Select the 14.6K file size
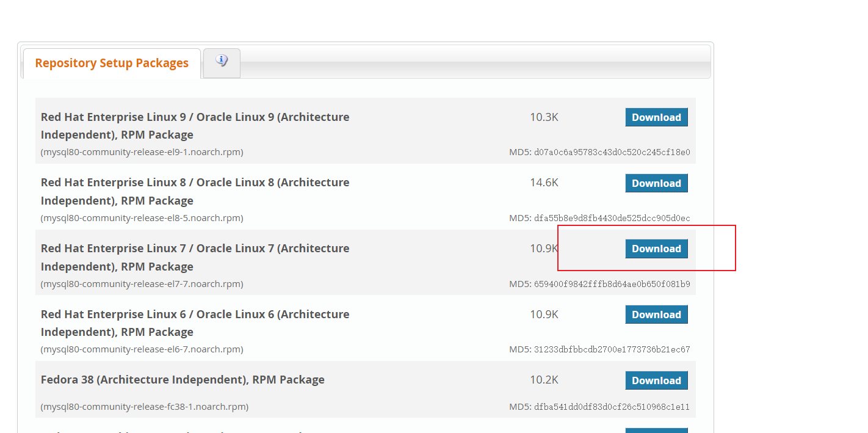Viewport: 868px width, 433px height. [544, 183]
